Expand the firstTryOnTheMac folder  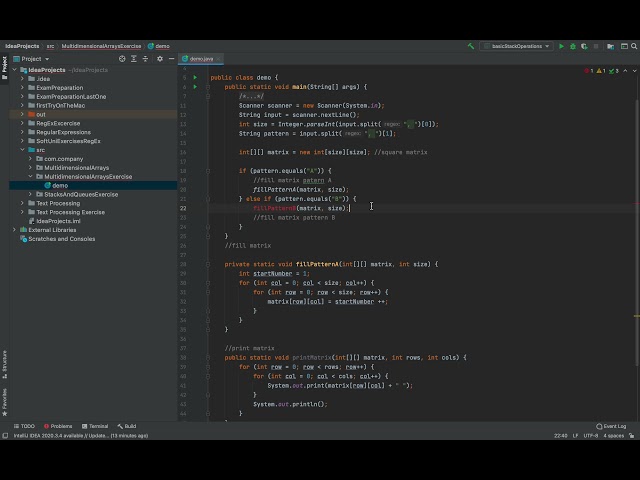(x=22, y=105)
